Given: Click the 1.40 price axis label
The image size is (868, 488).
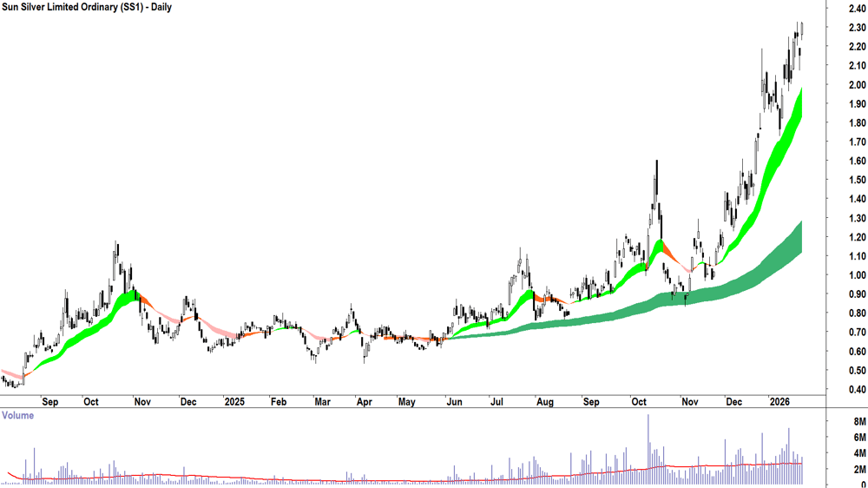Looking at the screenshot, I should 857,199.
